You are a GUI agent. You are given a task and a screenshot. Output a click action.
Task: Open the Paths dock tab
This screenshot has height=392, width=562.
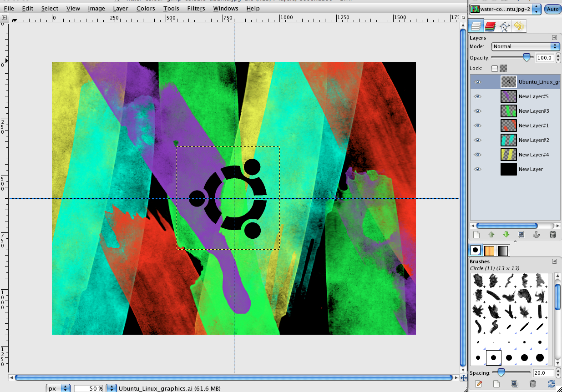(504, 26)
